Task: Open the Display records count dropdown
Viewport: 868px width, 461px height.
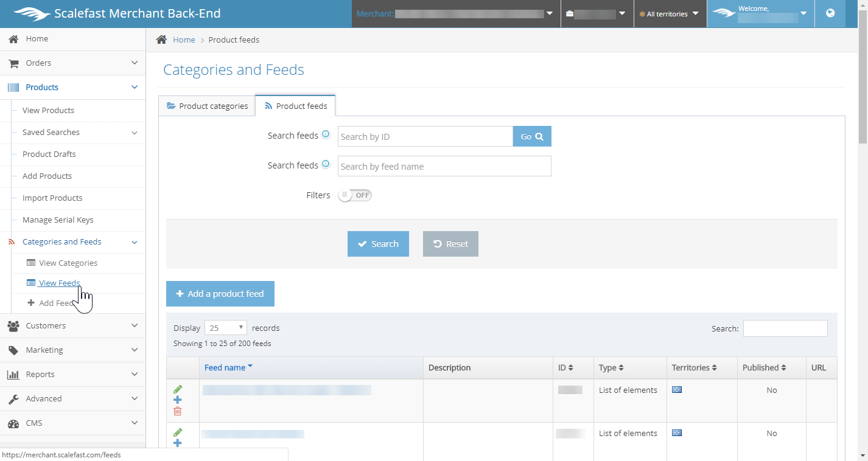Action: tap(225, 328)
